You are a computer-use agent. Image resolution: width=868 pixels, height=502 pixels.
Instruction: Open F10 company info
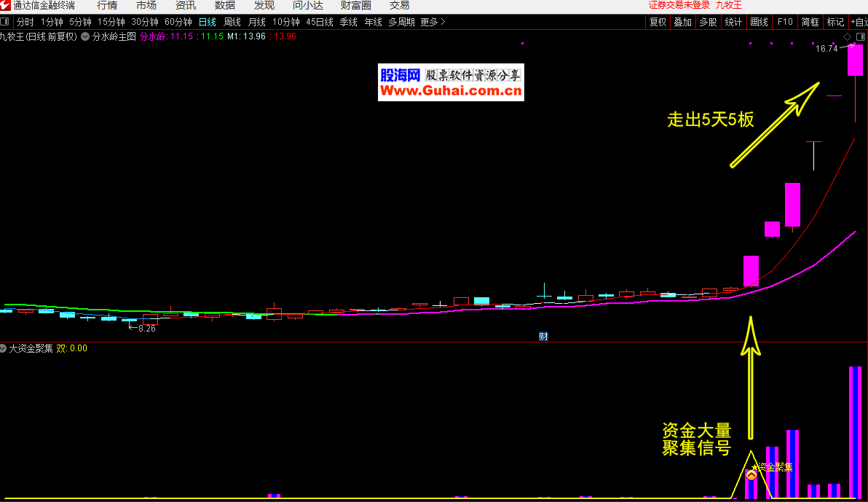785,22
